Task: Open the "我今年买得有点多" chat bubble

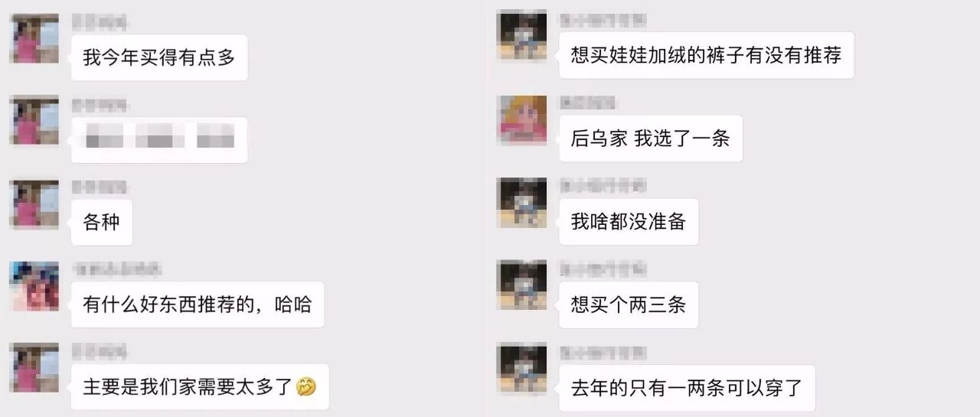Action: coord(159,57)
